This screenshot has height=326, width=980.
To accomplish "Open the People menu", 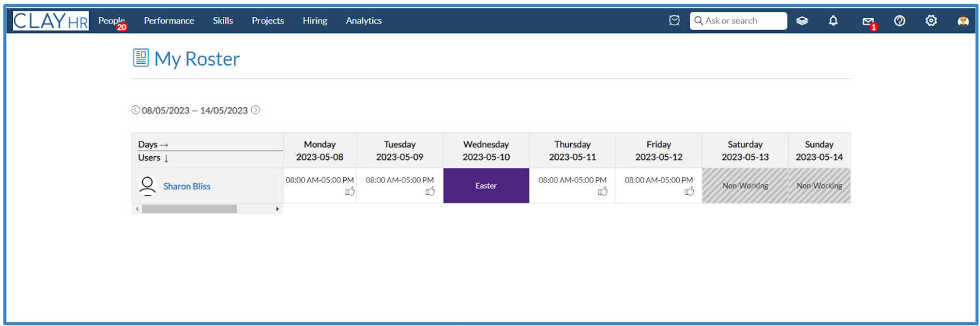I will 111,21.
